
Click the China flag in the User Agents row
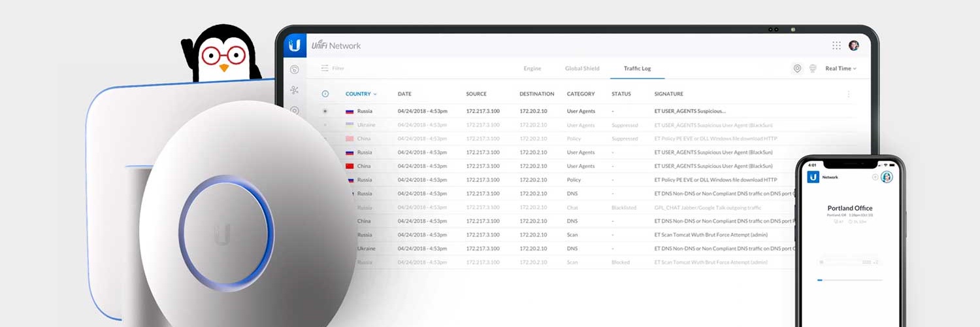(x=350, y=166)
